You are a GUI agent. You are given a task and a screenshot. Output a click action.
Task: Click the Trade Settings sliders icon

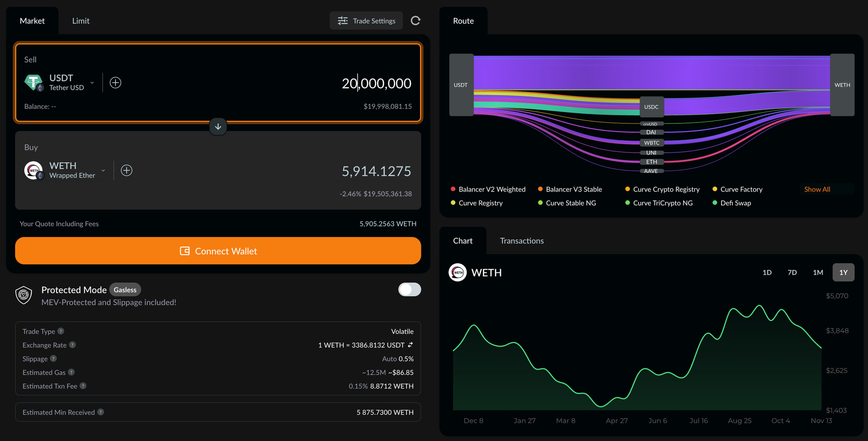coord(343,21)
